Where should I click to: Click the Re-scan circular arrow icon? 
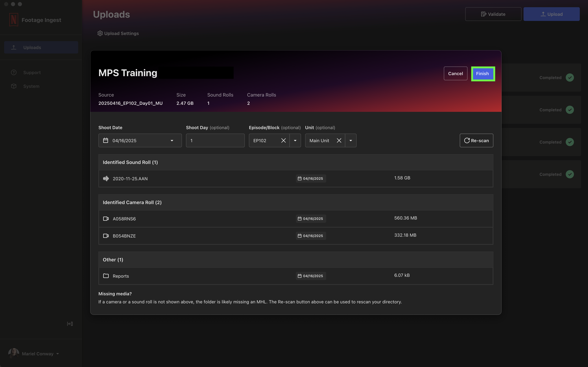click(467, 140)
